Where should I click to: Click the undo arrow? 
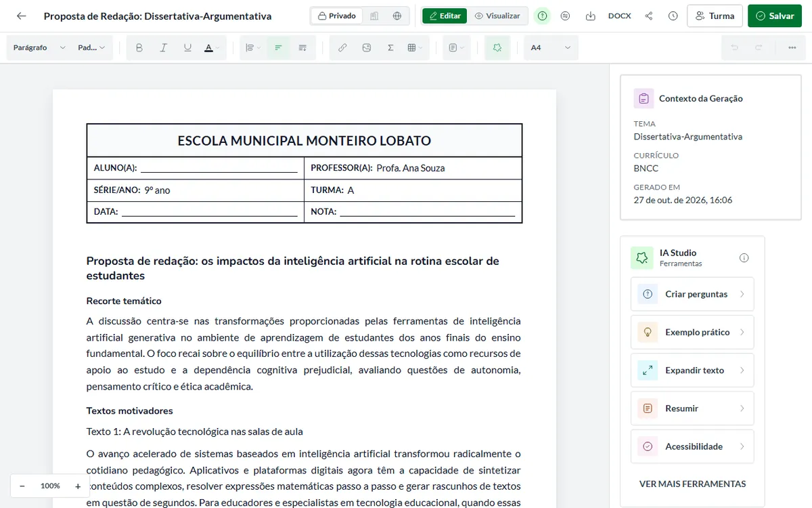point(734,48)
